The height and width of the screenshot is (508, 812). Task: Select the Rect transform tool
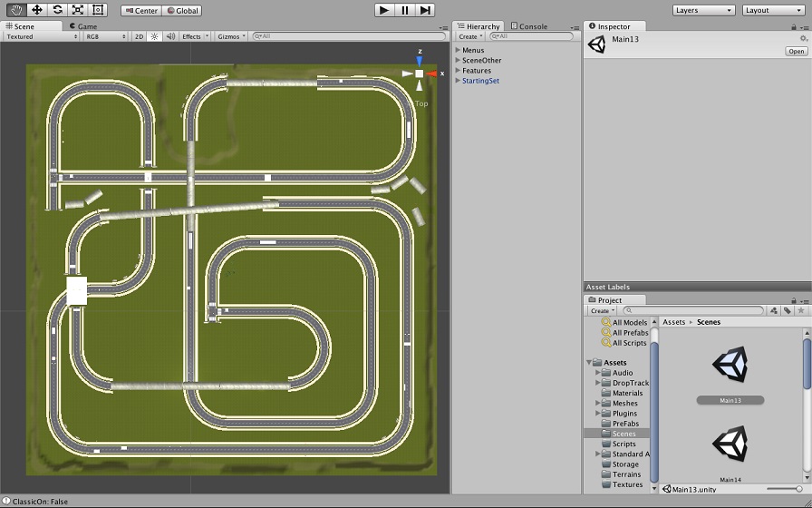(98, 10)
